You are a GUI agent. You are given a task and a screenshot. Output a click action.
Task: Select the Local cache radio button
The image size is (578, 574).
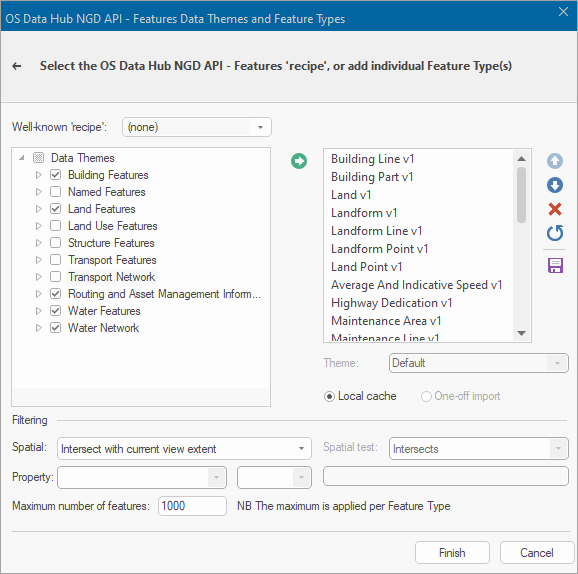[x=329, y=397]
